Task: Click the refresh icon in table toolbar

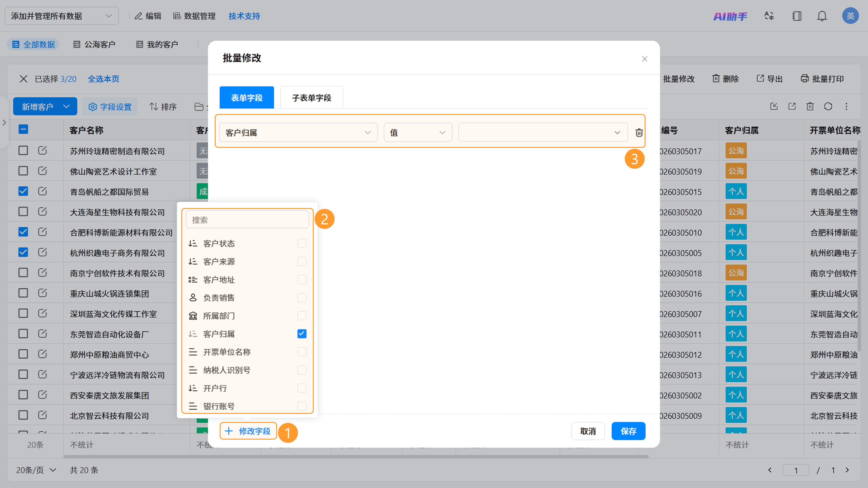Action: click(828, 107)
